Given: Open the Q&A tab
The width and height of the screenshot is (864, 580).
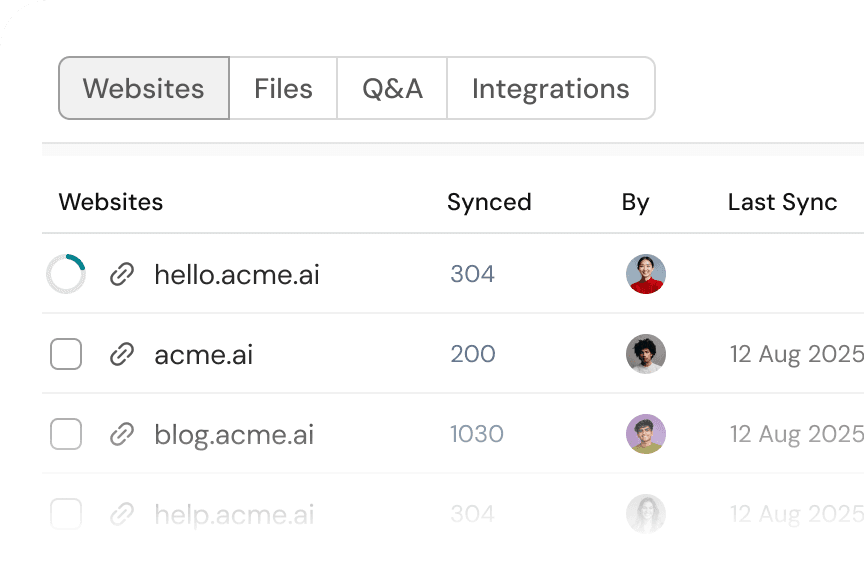Looking at the screenshot, I should click(x=392, y=89).
